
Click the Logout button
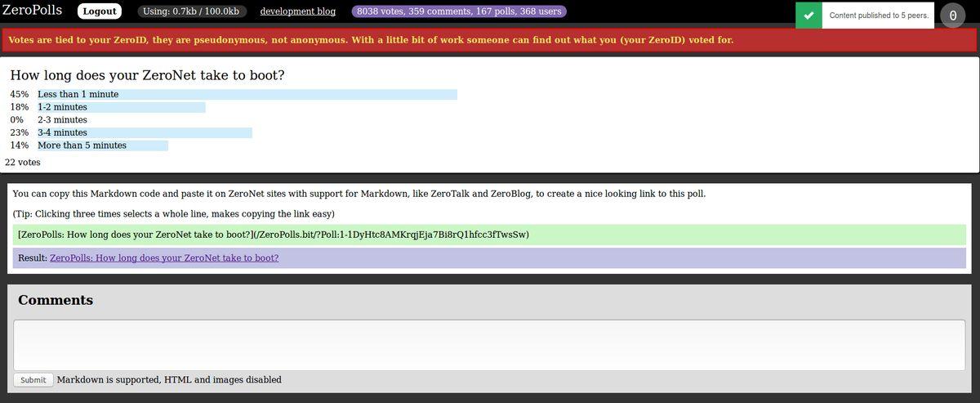click(100, 11)
